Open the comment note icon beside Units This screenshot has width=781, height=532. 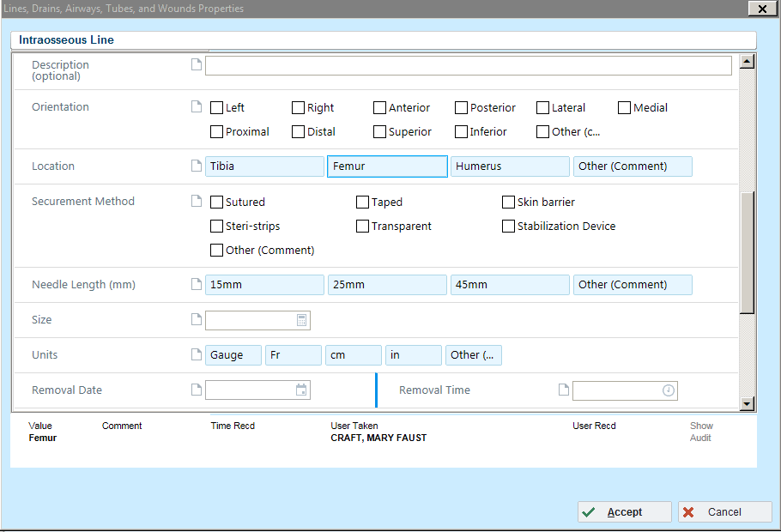197,354
